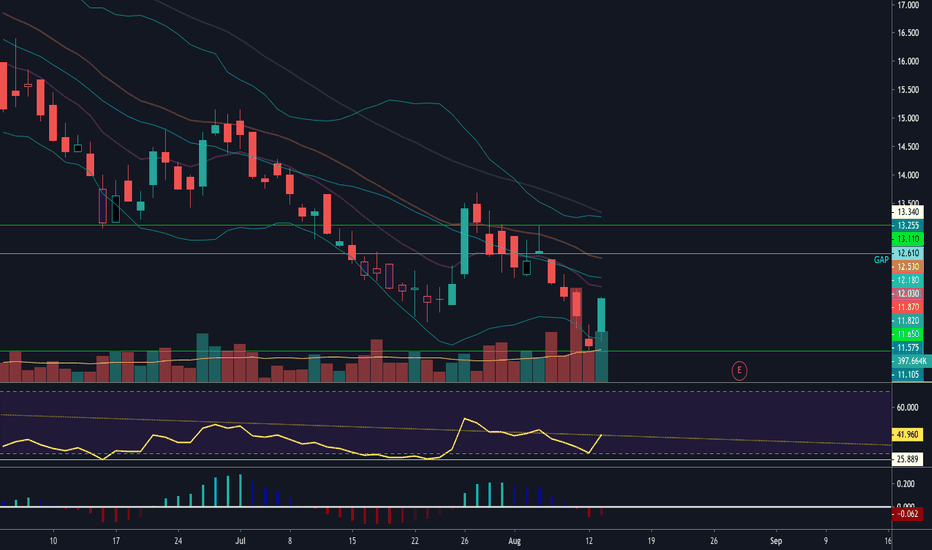Click the 19 date label
Image resolution: width=932 pixels, height=550 pixels.
651,541
